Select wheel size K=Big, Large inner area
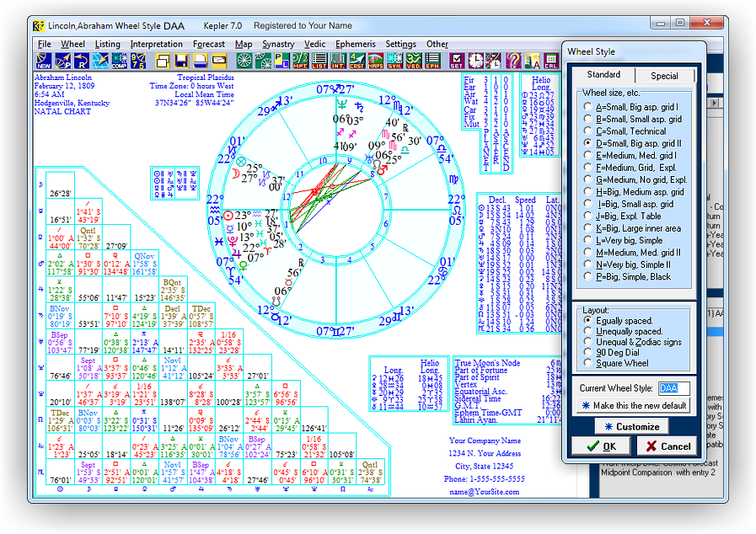Viewport: 756px width, 534px height. [x=633, y=228]
